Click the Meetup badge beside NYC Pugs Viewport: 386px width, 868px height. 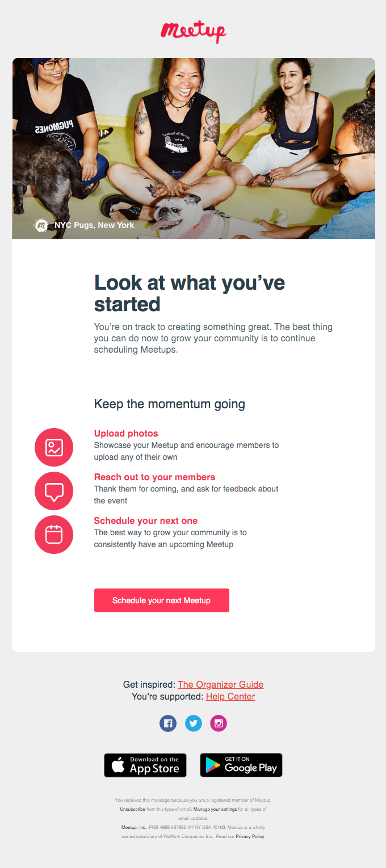click(x=41, y=226)
